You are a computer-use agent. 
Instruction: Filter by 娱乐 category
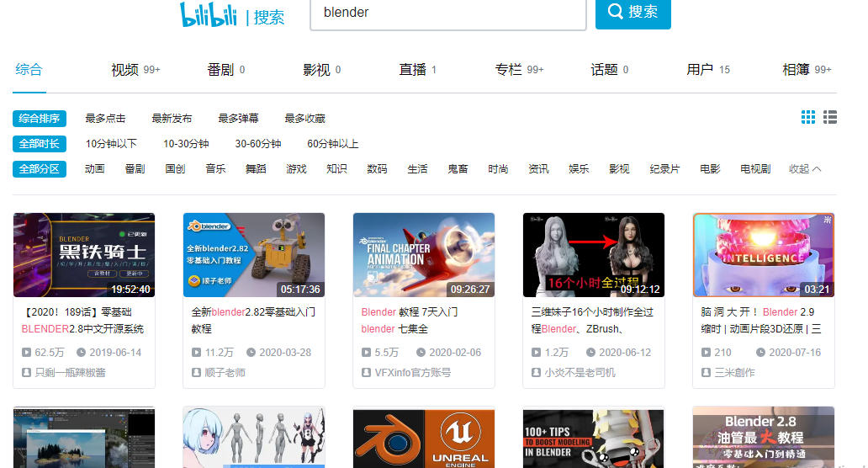click(579, 169)
